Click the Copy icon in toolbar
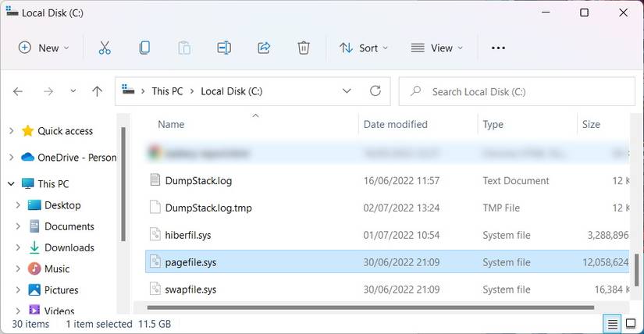The width and height of the screenshot is (644, 334). [144, 48]
